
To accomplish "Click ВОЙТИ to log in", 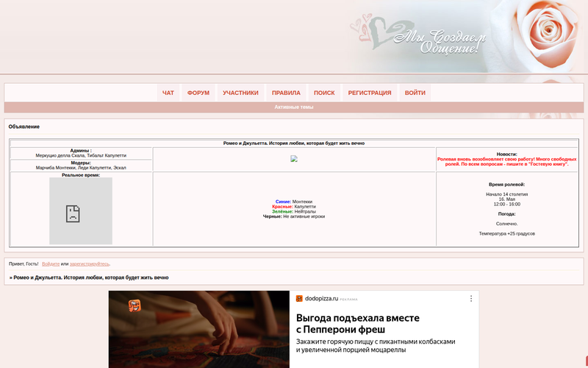I will pyautogui.click(x=415, y=93).
